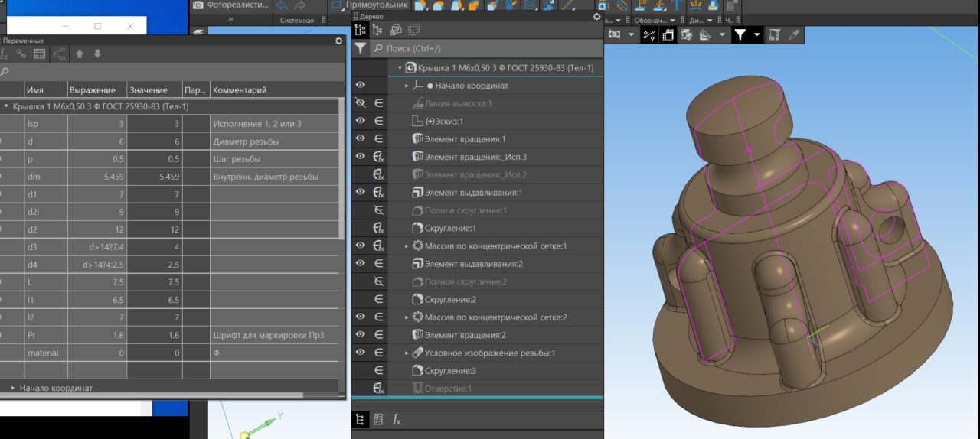The height and width of the screenshot is (439, 980).
Task: Open the Переменные panel settings gear
Action: tap(338, 41)
